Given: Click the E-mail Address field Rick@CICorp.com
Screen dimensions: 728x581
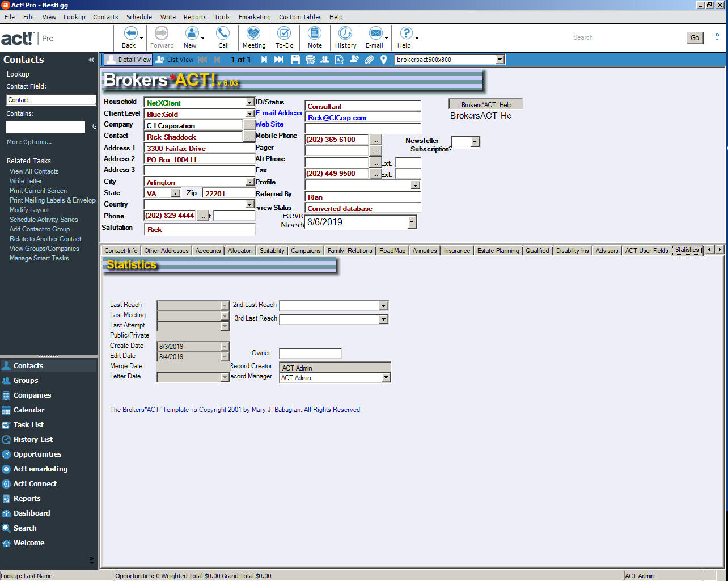Looking at the screenshot, I should (x=363, y=117).
